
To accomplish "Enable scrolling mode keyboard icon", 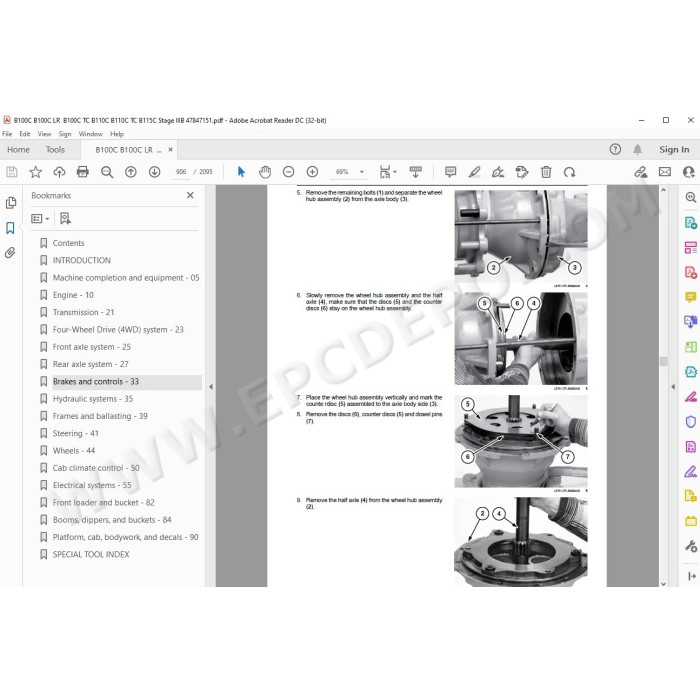I will 415,172.
